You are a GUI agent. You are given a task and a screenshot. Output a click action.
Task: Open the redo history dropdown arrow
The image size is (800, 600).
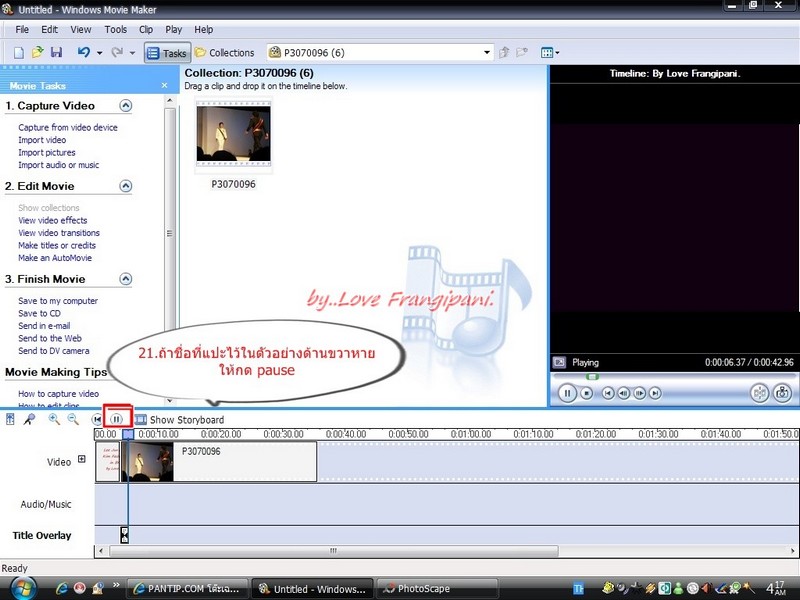coord(132,53)
